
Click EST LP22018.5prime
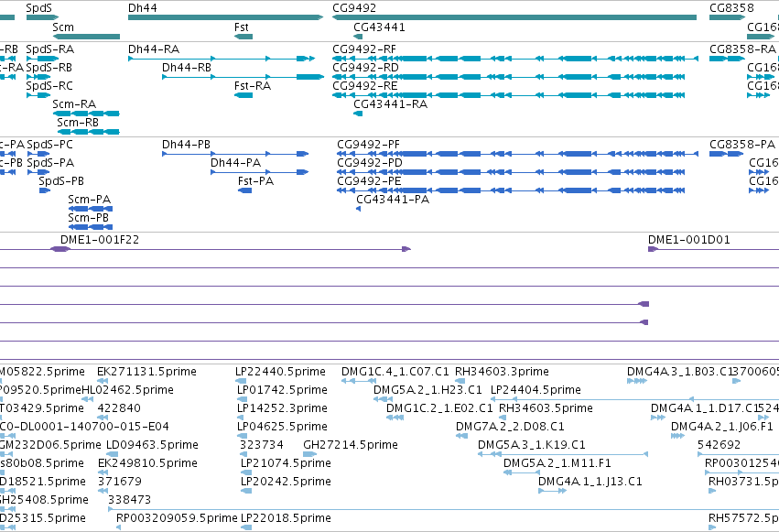[x=246, y=527]
